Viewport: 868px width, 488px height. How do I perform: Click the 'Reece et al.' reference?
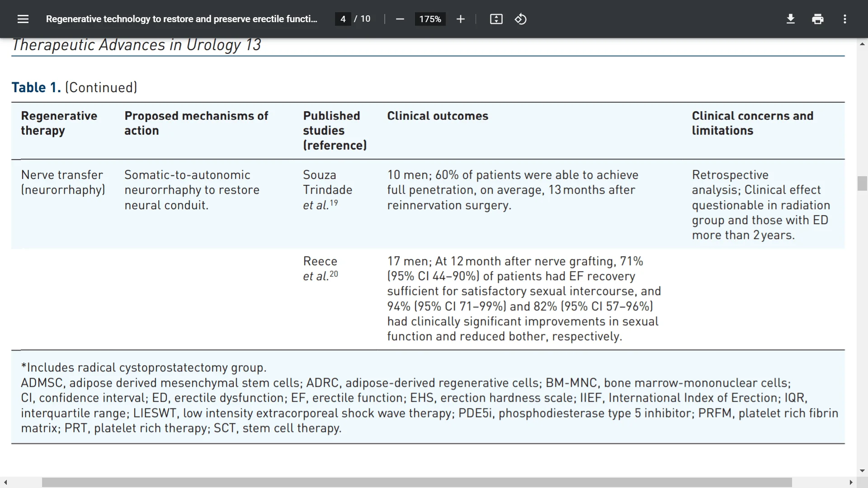pyautogui.click(x=321, y=268)
